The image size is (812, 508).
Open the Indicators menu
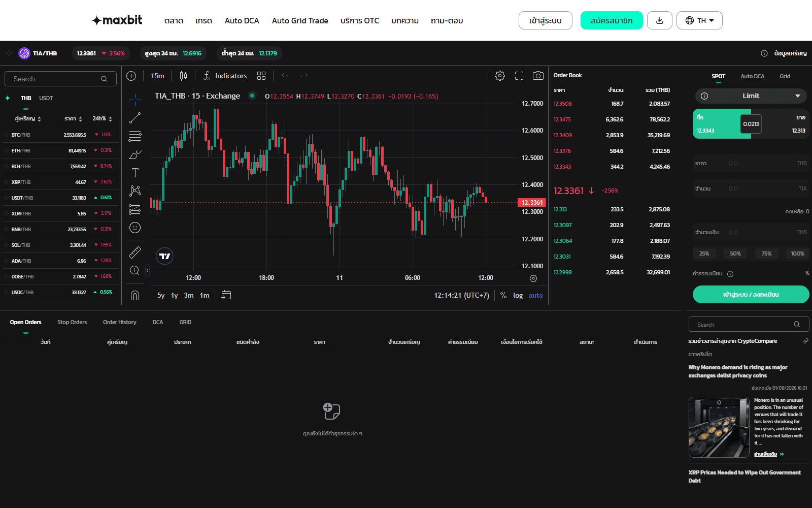pyautogui.click(x=225, y=76)
